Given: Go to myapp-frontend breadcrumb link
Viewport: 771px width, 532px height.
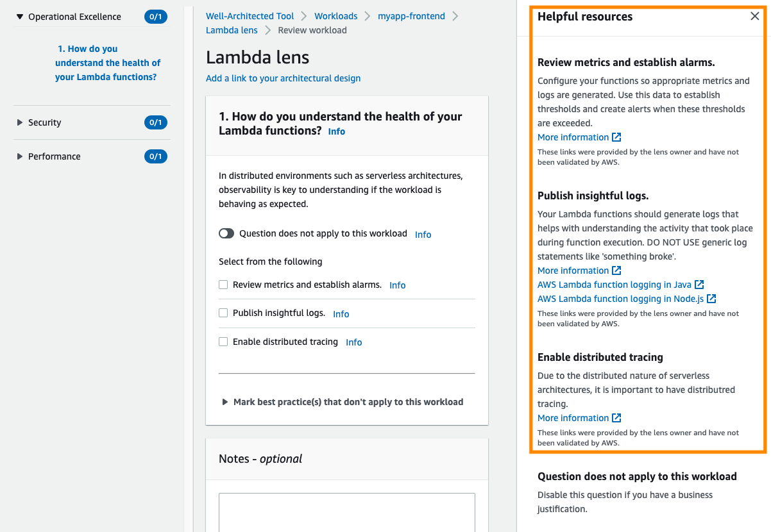Looking at the screenshot, I should (x=411, y=15).
